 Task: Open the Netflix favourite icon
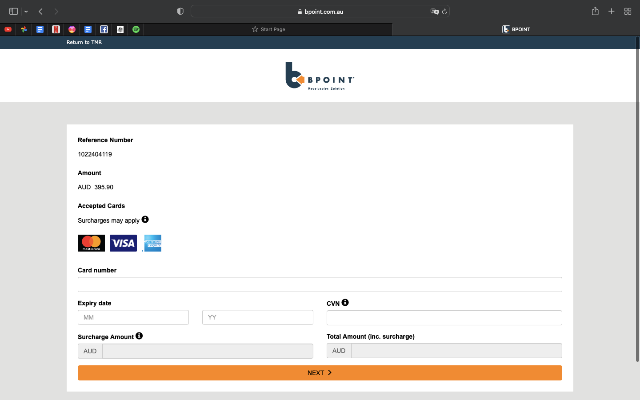56,29
